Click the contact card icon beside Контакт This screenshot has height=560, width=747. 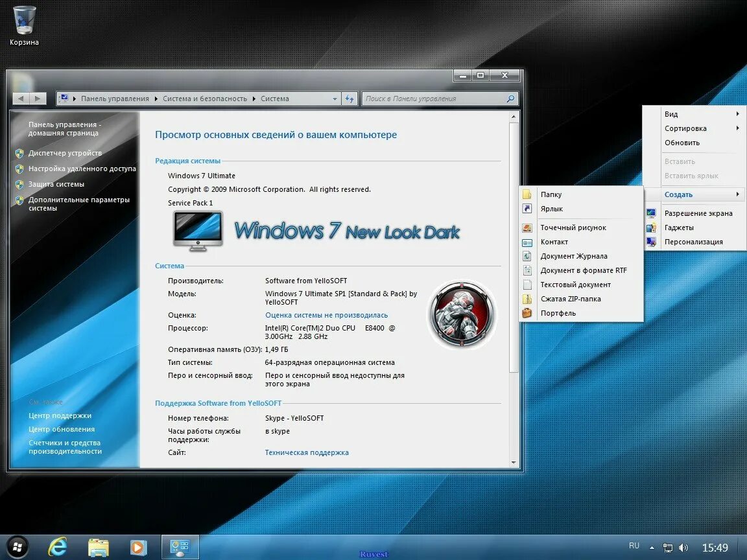pos(527,242)
